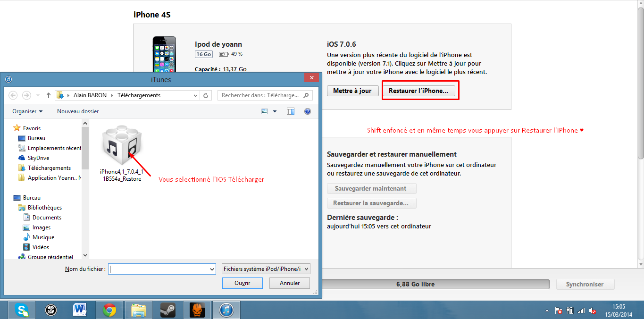Click the Nom du fichier input field
The width and height of the screenshot is (644, 319).
pyautogui.click(x=162, y=269)
